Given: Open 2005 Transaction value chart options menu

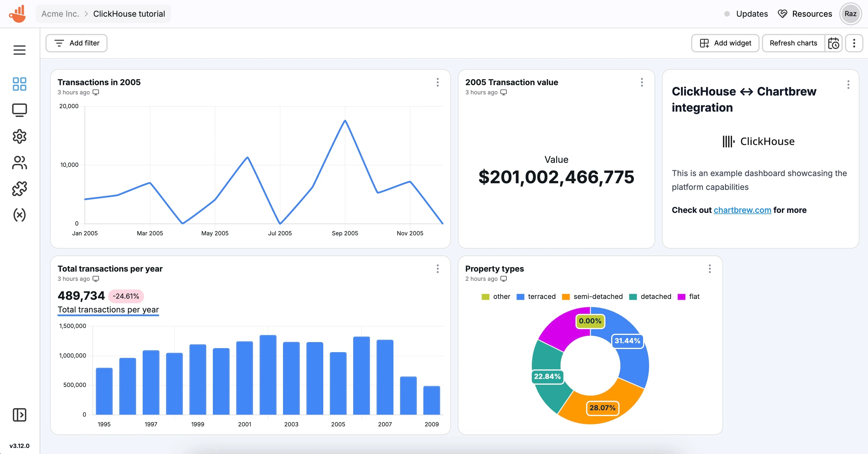Looking at the screenshot, I should tap(642, 82).
